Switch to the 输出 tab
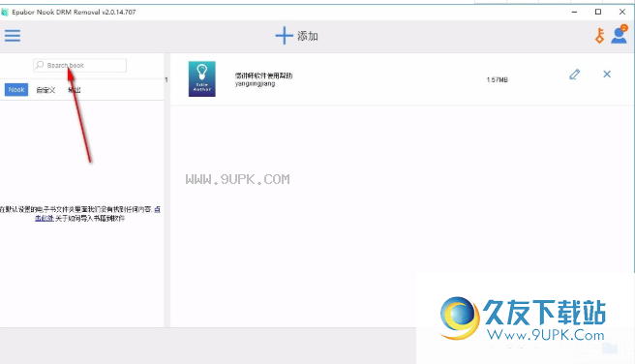 (x=75, y=90)
